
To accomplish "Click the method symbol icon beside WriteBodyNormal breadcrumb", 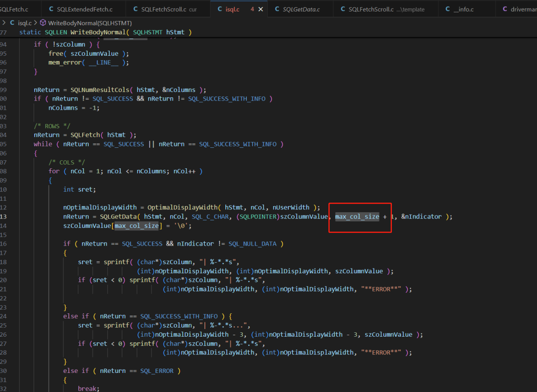I will tap(43, 22).
